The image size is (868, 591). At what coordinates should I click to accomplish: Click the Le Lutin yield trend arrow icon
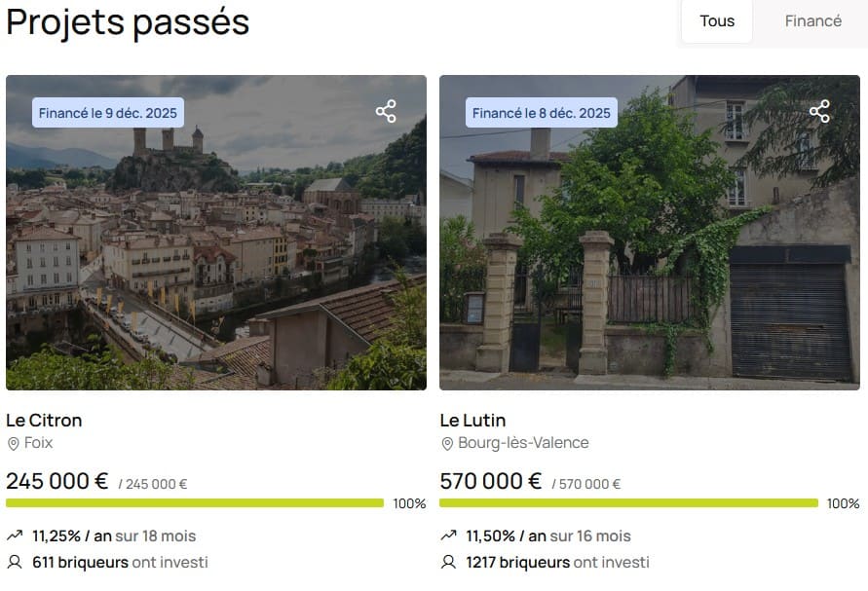[448, 536]
